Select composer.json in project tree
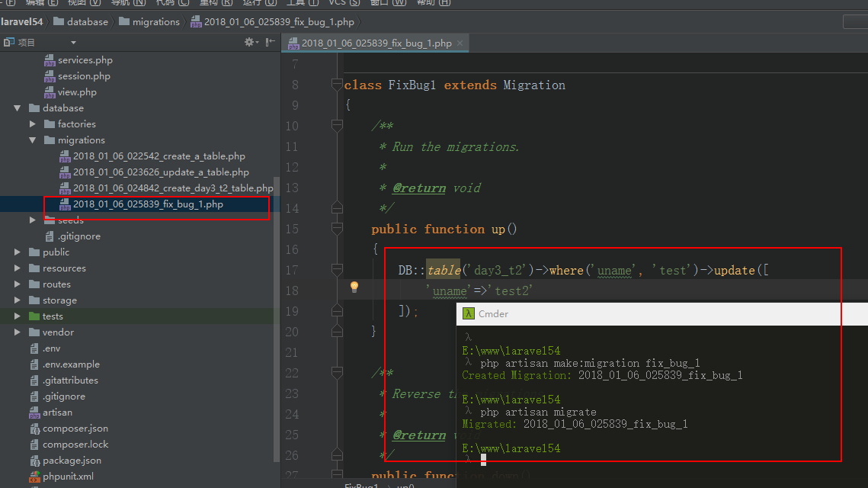This screenshot has height=488, width=868. [75, 429]
